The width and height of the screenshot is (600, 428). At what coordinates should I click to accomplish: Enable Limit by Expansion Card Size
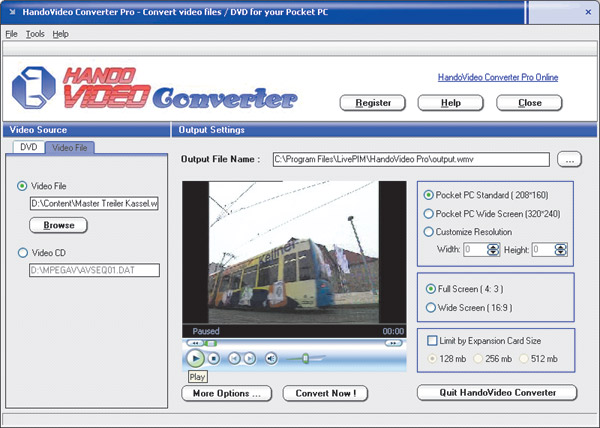pos(432,340)
